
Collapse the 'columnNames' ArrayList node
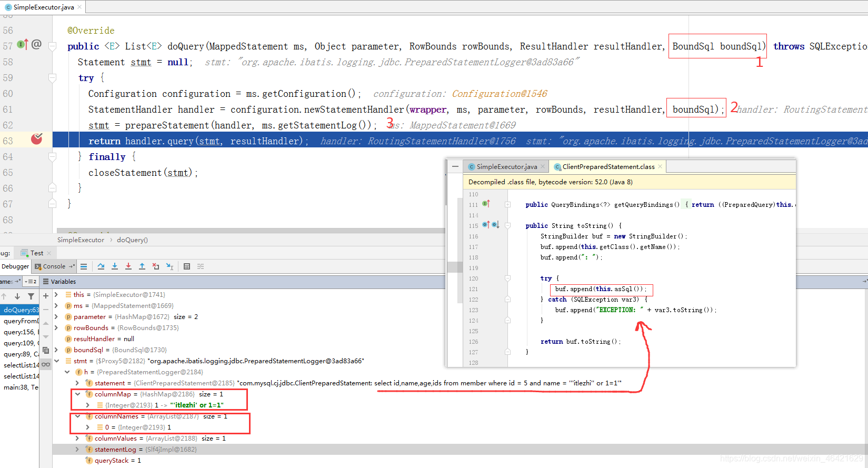[77, 416]
